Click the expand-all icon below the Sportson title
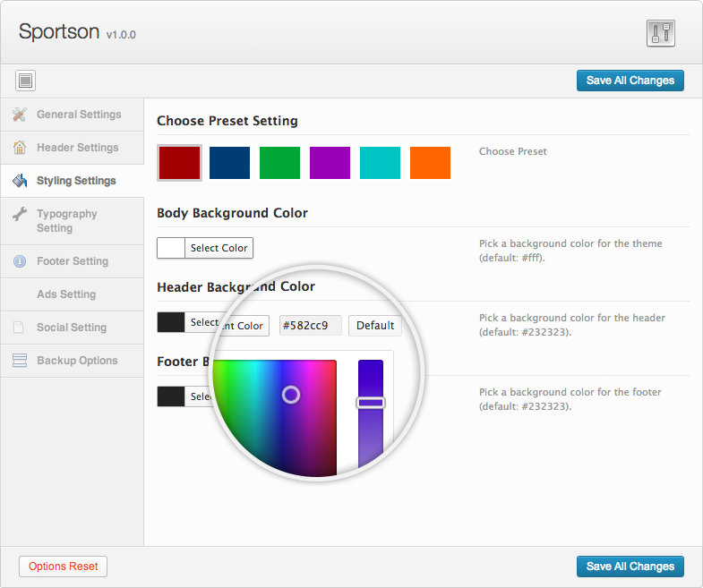This screenshot has width=703, height=588. pos(26,81)
